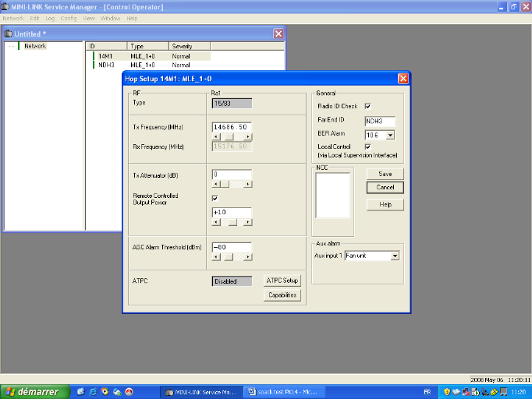Click right arrow of Tx Frequency scrollbar

pos(248,136)
